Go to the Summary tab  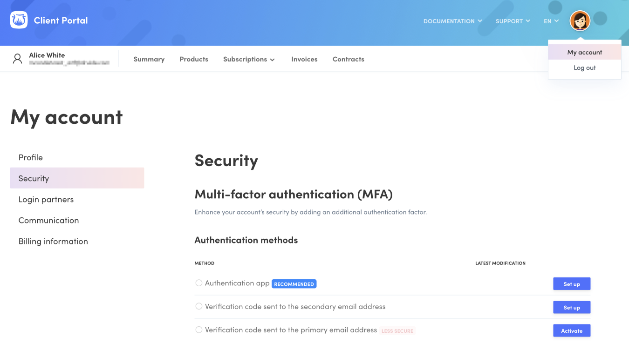coord(149,59)
